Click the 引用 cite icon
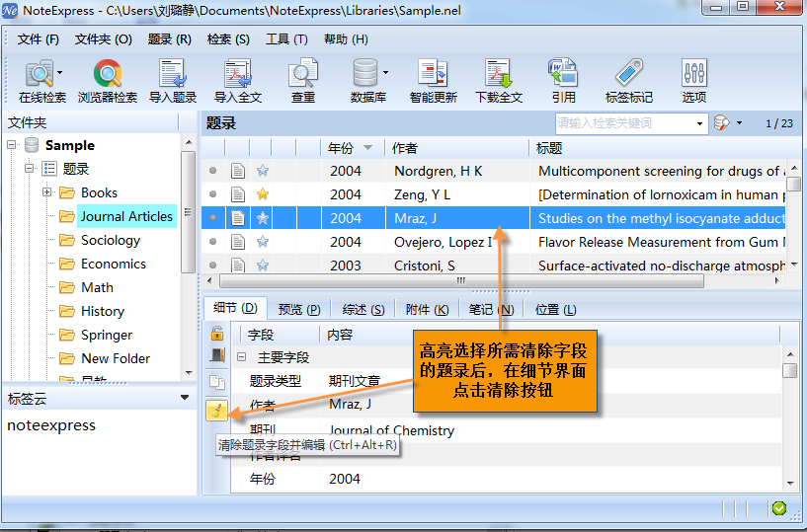The image size is (807, 532). click(x=563, y=73)
